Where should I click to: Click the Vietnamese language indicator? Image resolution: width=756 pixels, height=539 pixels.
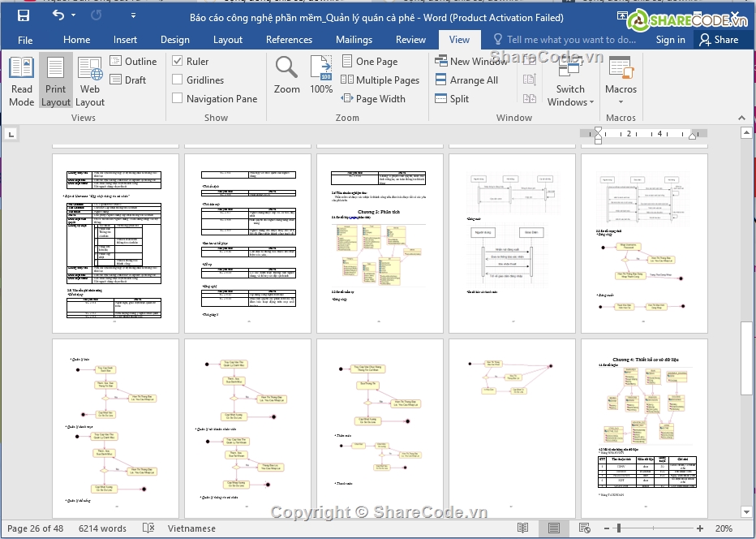coord(192,528)
